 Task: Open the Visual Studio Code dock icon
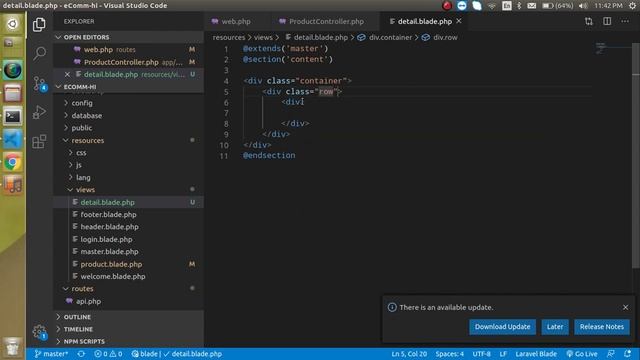[x=13, y=140]
